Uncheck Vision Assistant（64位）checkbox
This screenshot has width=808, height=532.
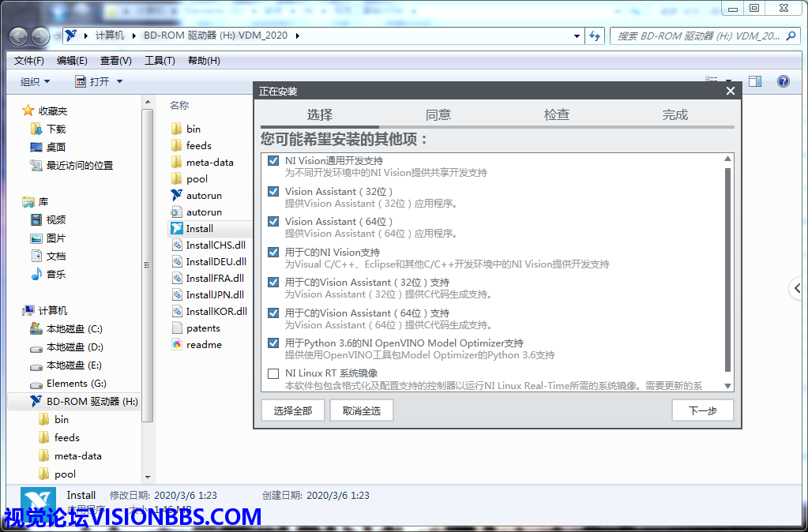tap(273, 222)
